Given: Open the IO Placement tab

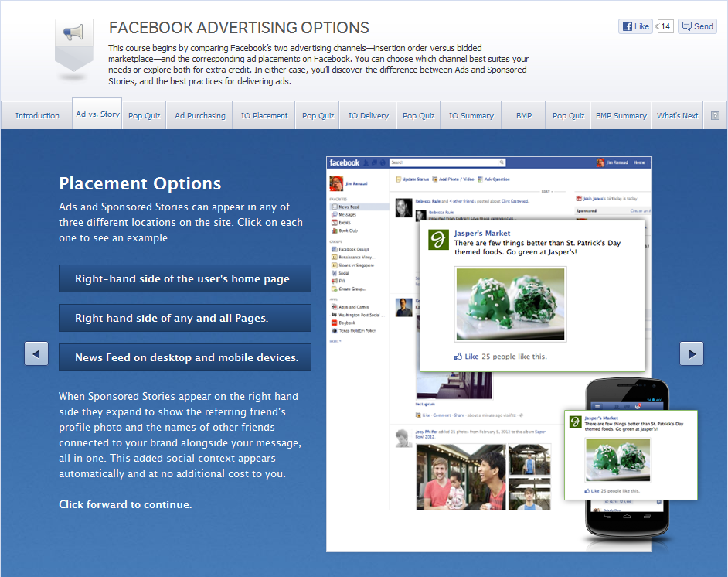Looking at the screenshot, I should click(264, 115).
